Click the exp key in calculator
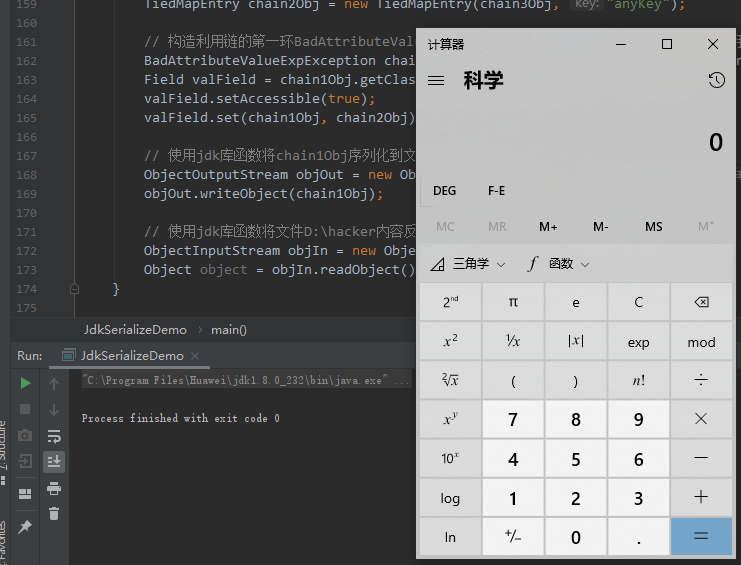 [638, 341]
